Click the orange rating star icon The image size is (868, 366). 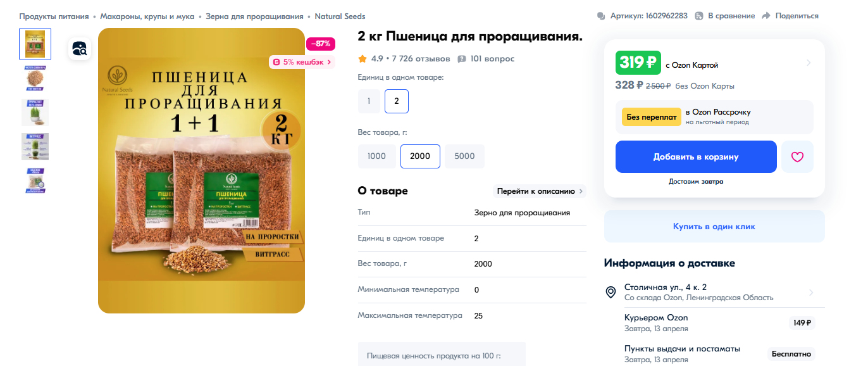363,59
